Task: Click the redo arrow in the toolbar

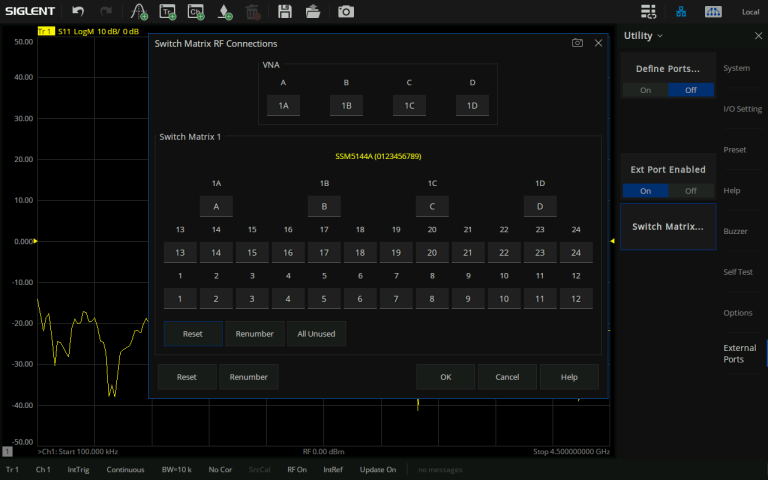Action: click(105, 12)
